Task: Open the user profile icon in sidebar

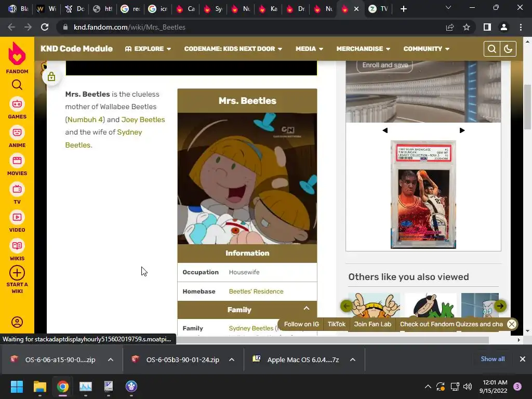Action: pyautogui.click(x=17, y=322)
